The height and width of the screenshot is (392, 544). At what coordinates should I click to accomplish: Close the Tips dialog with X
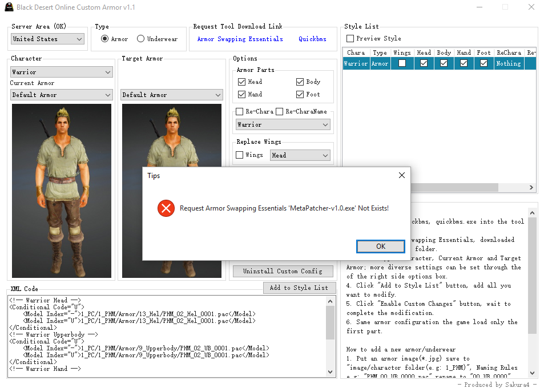(x=401, y=175)
